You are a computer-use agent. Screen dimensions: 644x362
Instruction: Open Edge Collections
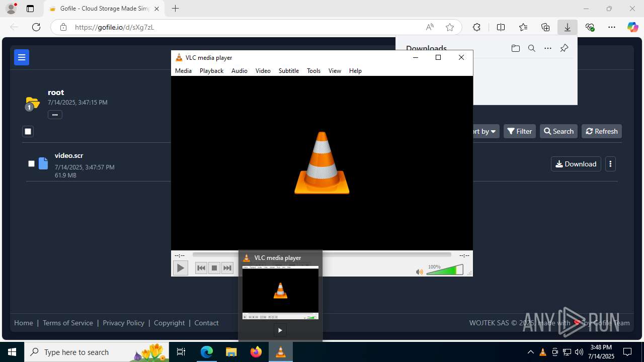click(545, 27)
